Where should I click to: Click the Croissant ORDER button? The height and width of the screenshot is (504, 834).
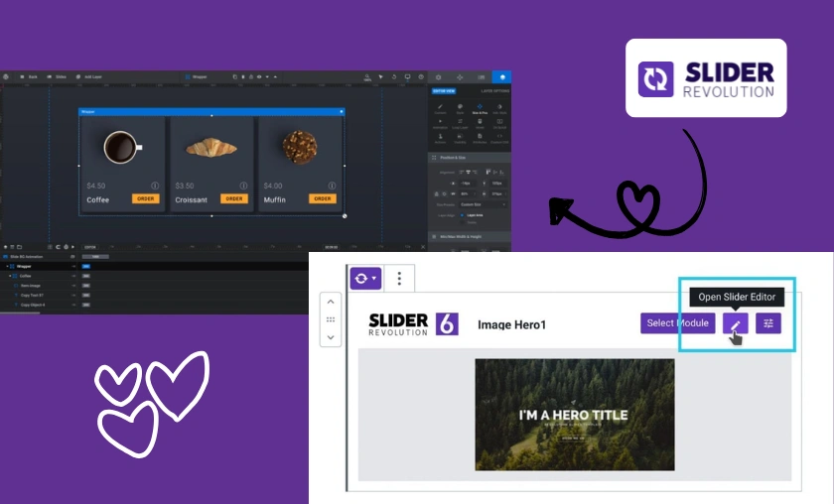coord(234,198)
